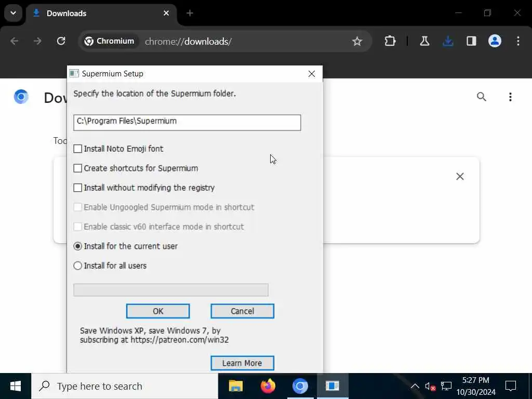Reload the downloads page
Viewport: 532px width, 399px height.
point(61,41)
